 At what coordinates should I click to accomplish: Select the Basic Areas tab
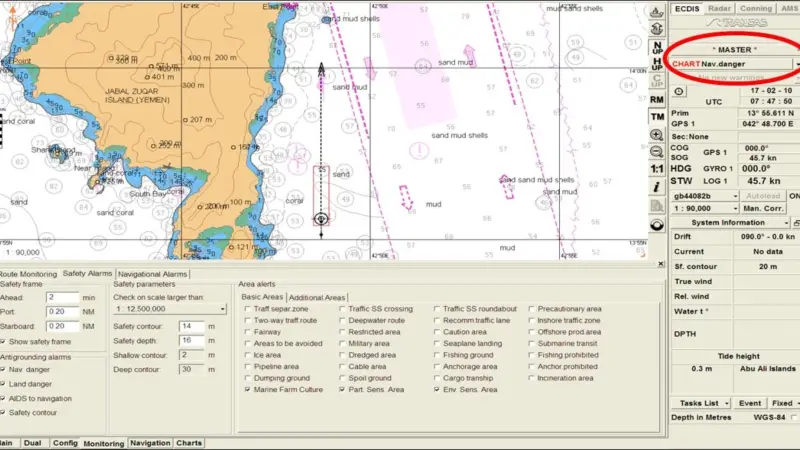[x=262, y=297]
